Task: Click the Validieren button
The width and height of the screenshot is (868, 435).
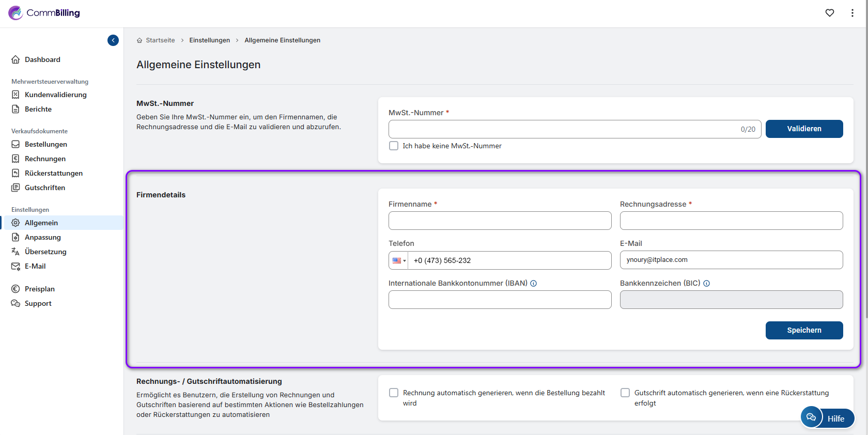Action: tap(804, 129)
